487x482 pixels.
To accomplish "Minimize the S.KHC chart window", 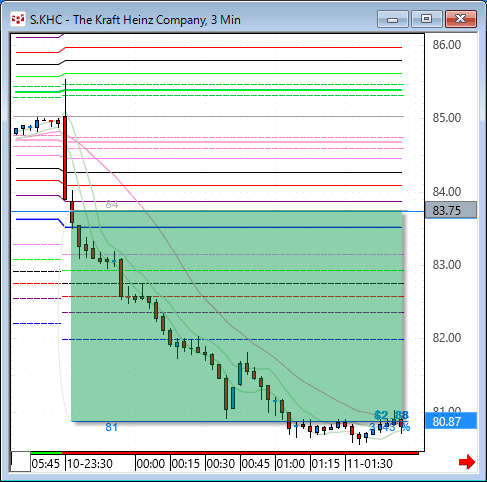I will (x=393, y=19).
